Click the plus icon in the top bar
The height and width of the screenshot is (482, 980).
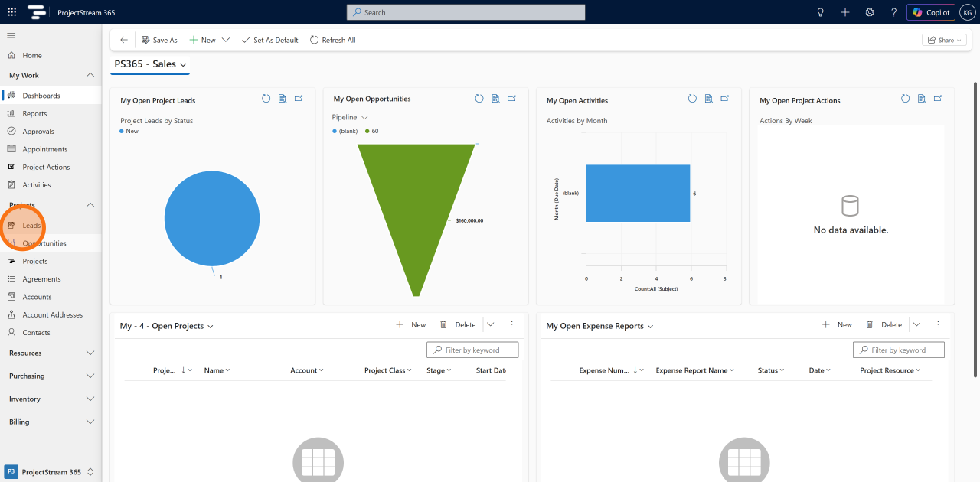tap(845, 12)
